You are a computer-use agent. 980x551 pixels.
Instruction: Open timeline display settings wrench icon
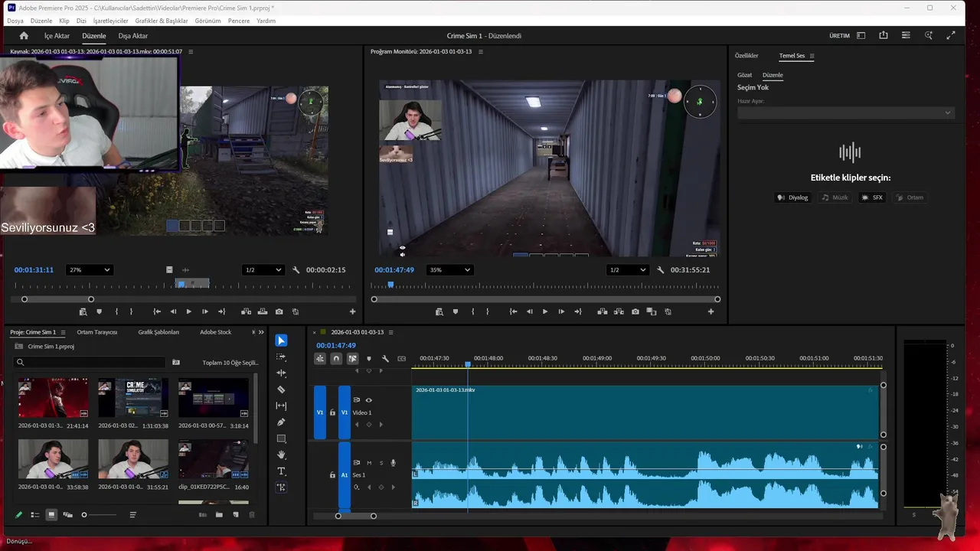tap(385, 359)
